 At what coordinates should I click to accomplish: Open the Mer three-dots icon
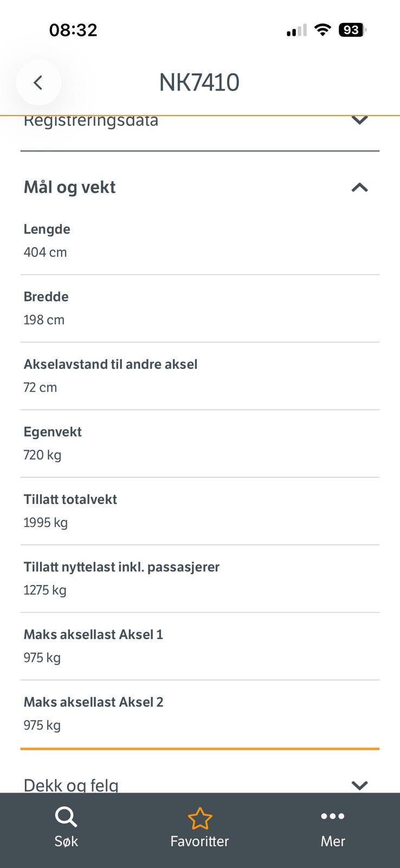(333, 816)
